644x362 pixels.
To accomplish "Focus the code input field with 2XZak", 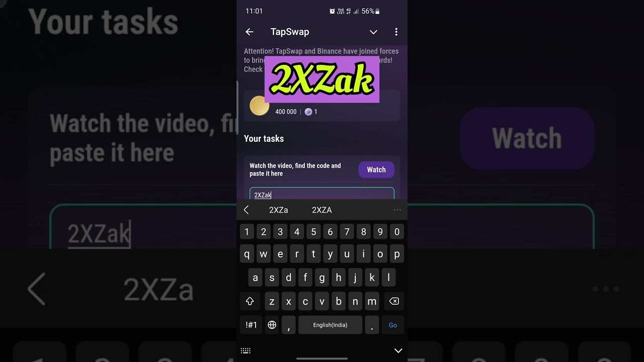I will tap(322, 194).
